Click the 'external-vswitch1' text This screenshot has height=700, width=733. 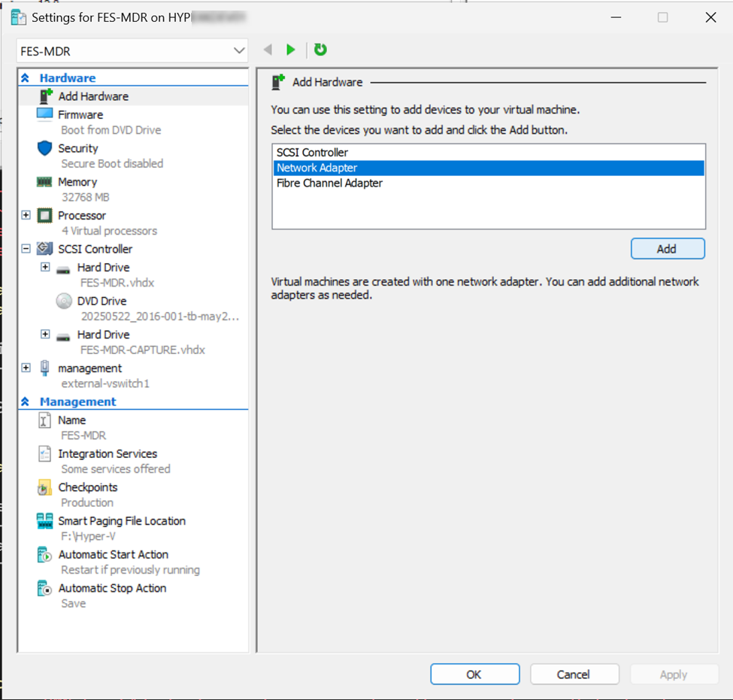click(105, 383)
